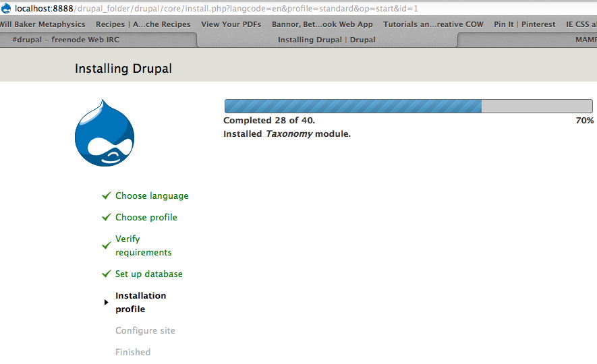Switch to the MAMP tab
This screenshot has width=597, height=364.
click(x=528, y=40)
